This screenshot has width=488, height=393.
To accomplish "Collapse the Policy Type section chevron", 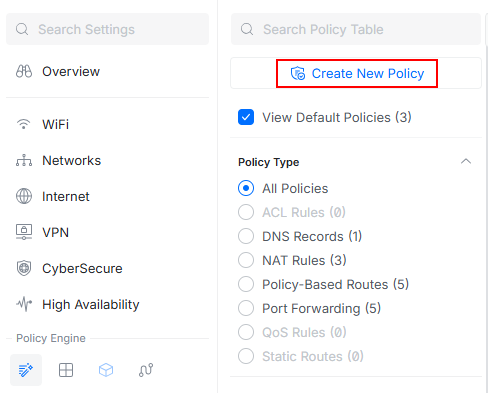I will tap(466, 162).
